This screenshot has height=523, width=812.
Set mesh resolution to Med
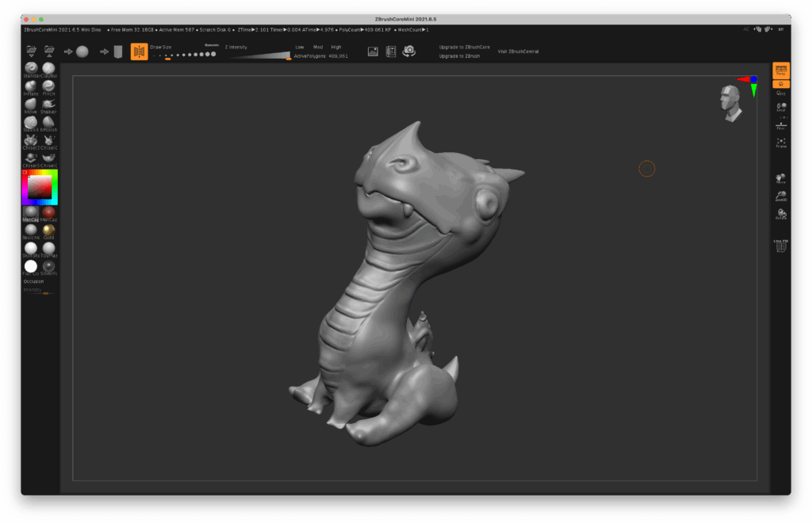point(318,47)
